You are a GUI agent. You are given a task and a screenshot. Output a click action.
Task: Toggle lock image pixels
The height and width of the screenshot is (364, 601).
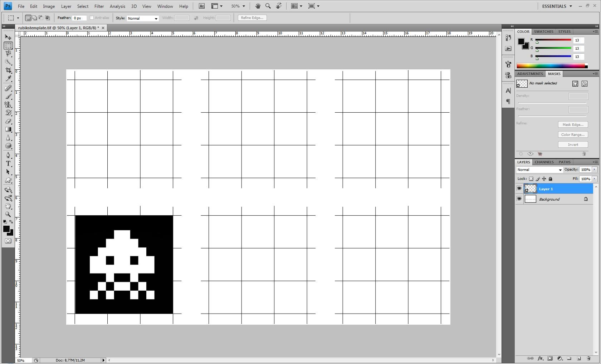(538, 179)
